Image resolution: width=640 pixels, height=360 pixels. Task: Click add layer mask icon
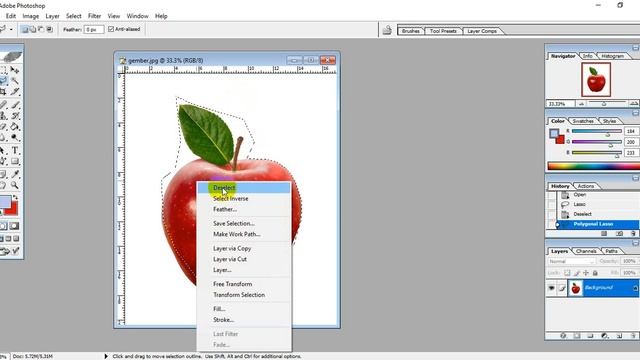click(577, 336)
